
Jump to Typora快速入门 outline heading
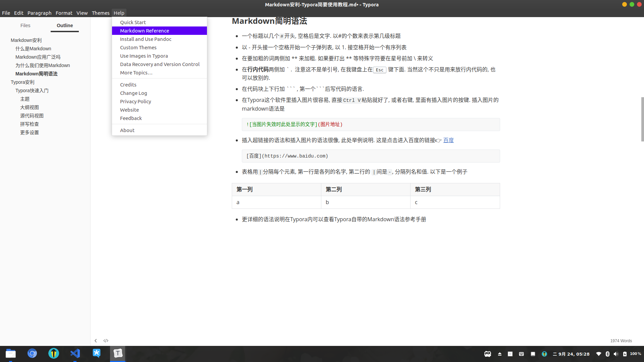pyautogui.click(x=32, y=90)
